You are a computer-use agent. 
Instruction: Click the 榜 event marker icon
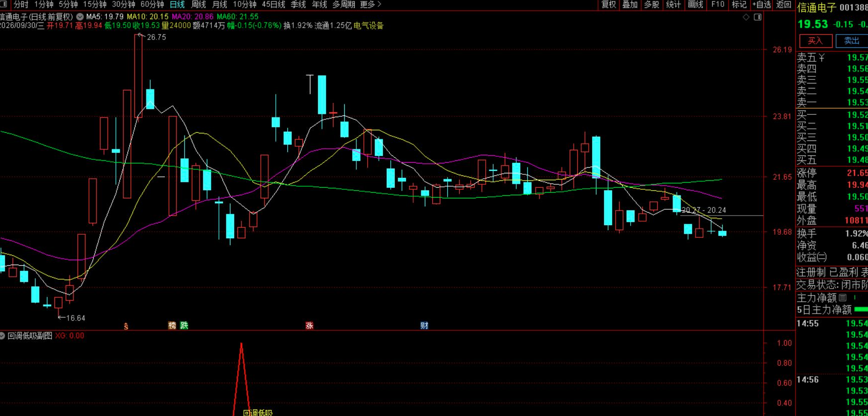172,326
